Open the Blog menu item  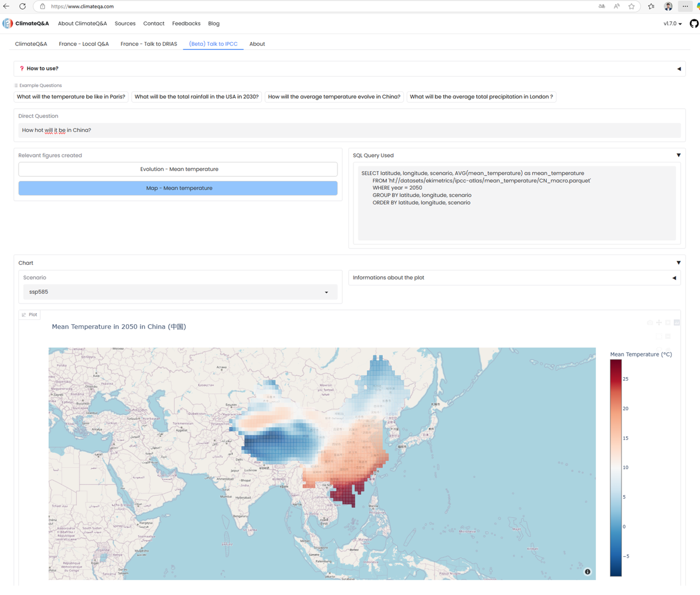(214, 23)
